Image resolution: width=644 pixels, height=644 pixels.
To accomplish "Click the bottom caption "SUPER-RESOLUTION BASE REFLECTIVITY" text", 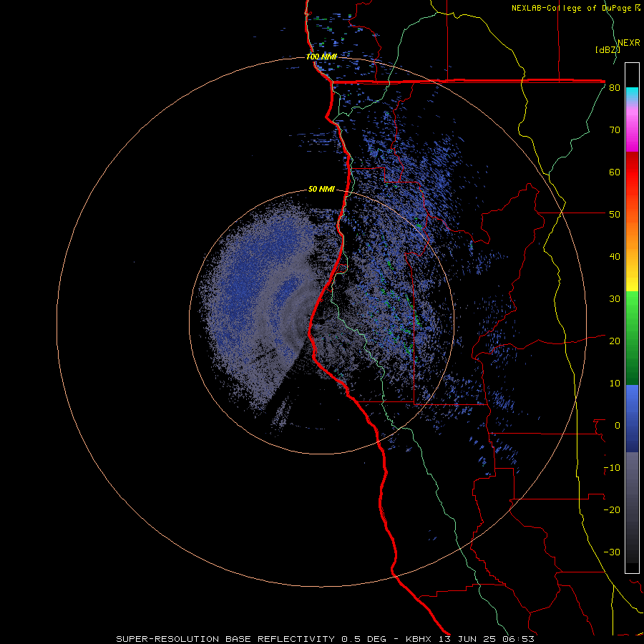I will 225,639.
